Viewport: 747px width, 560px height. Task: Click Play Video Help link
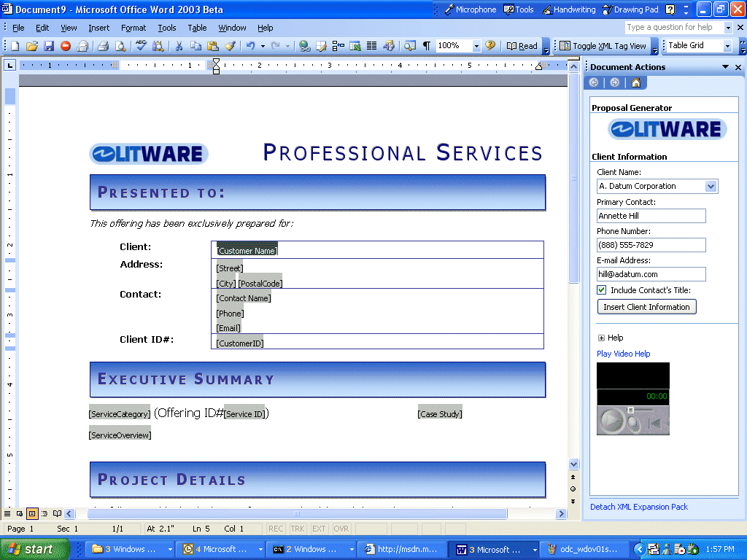tap(623, 354)
